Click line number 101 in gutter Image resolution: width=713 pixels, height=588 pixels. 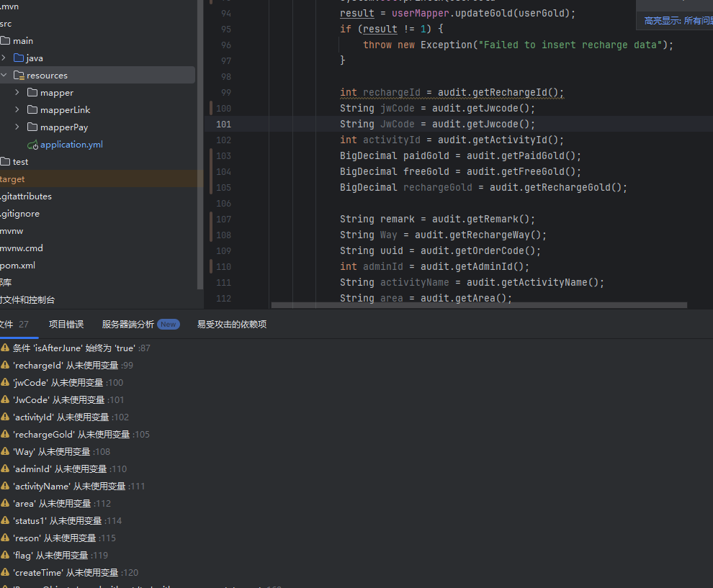[223, 124]
